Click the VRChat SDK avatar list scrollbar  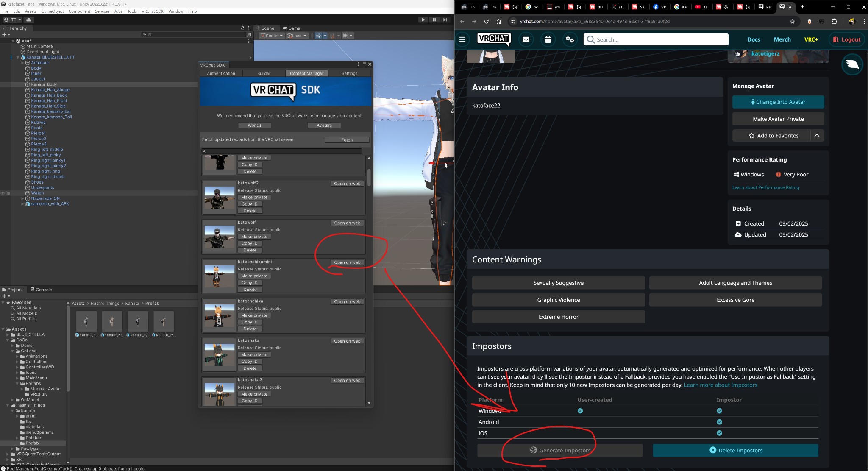pos(369,177)
